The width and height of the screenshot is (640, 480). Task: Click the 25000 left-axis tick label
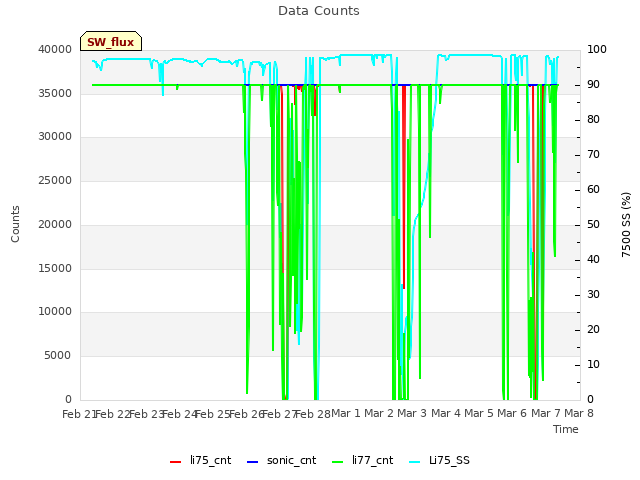coord(55,180)
